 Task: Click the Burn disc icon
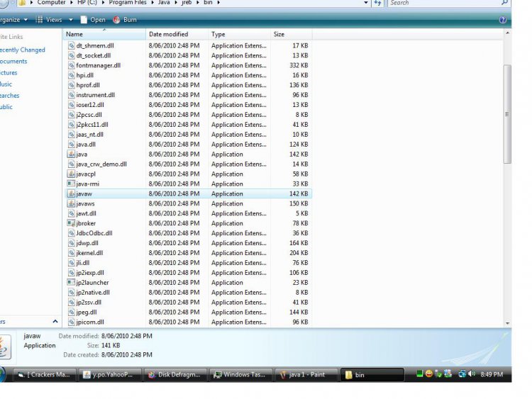(116, 20)
